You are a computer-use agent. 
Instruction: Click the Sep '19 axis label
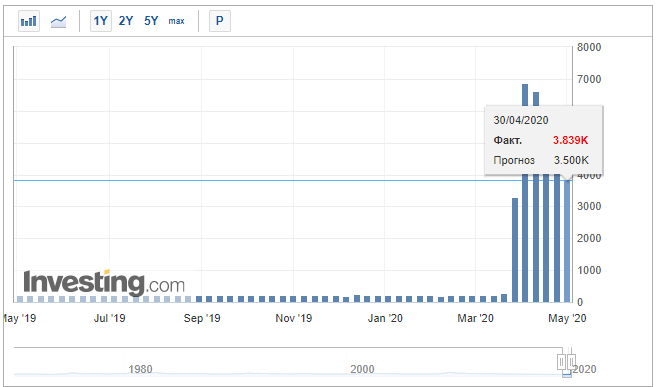tap(202, 318)
